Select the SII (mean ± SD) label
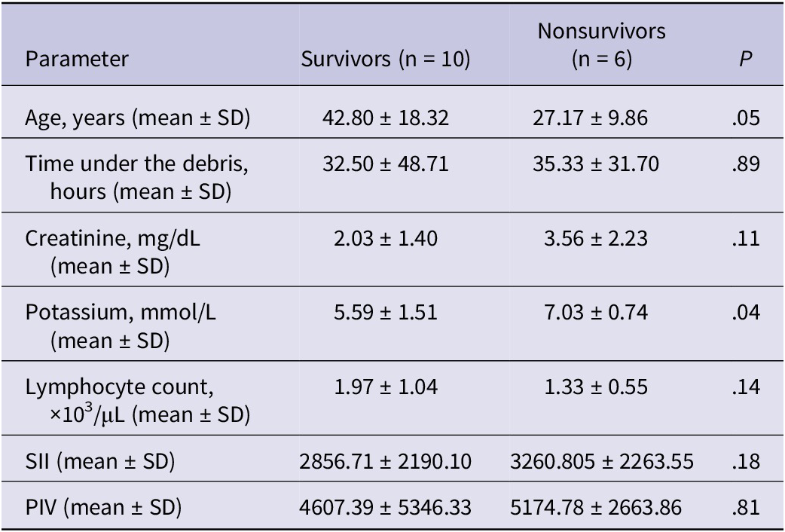The height and width of the screenshot is (532, 785). tap(99, 461)
